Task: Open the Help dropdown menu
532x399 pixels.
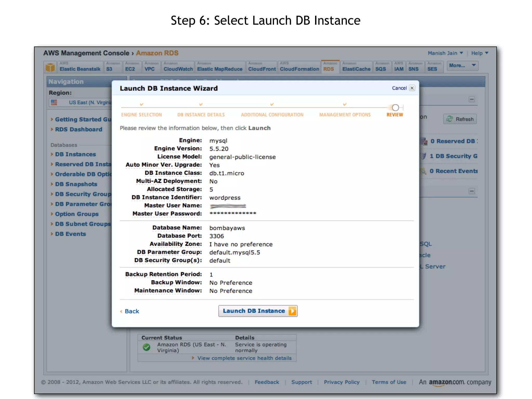Action: 480,53
